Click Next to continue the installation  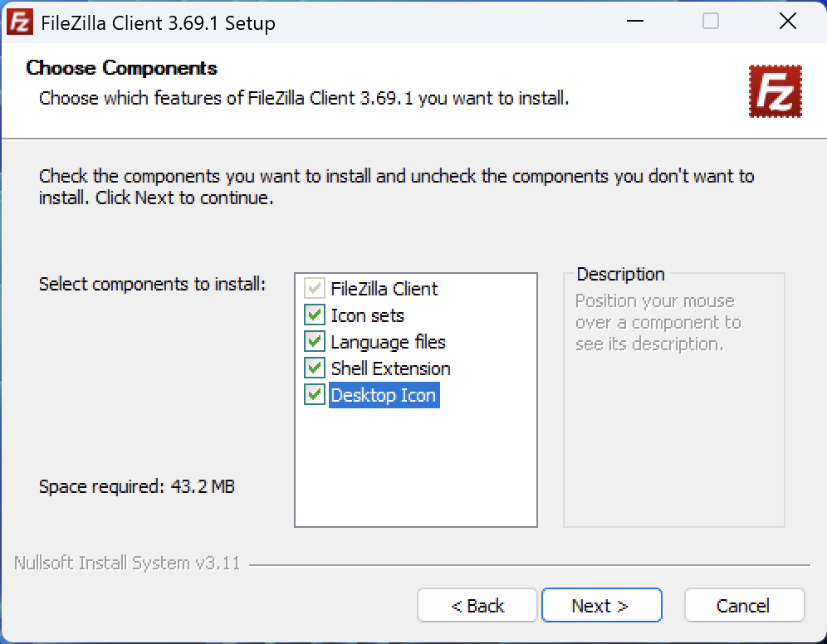(601, 605)
